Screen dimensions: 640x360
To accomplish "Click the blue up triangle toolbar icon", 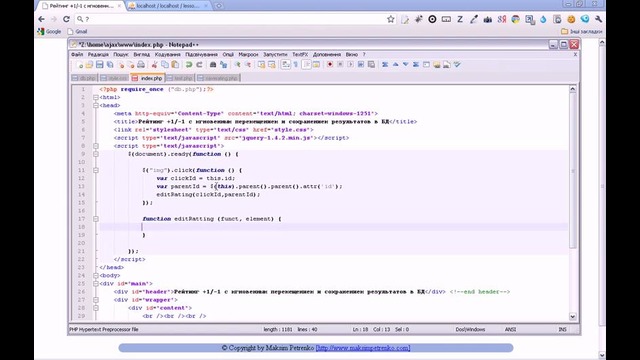I will (x=395, y=65).
